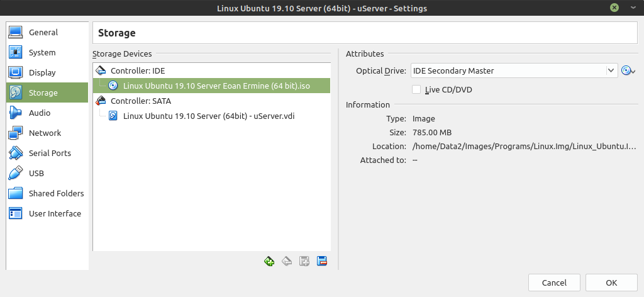
Task: Click the 785.00 MB size value
Action: 432,132
